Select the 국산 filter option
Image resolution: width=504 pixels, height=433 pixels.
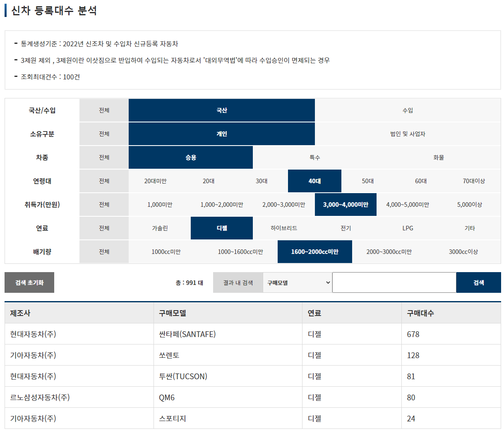(222, 110)
